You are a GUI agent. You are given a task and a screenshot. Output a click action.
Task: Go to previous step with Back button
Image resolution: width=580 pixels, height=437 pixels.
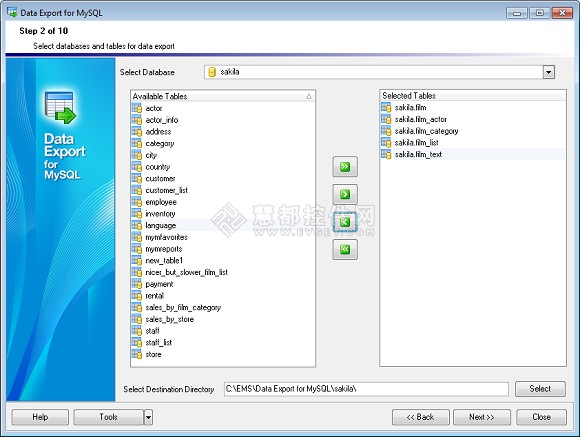[421, 417]
